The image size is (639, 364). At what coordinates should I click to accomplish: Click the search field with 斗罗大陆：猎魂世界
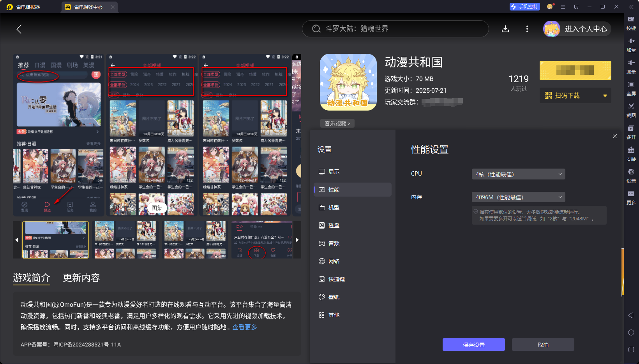[395, 29]
